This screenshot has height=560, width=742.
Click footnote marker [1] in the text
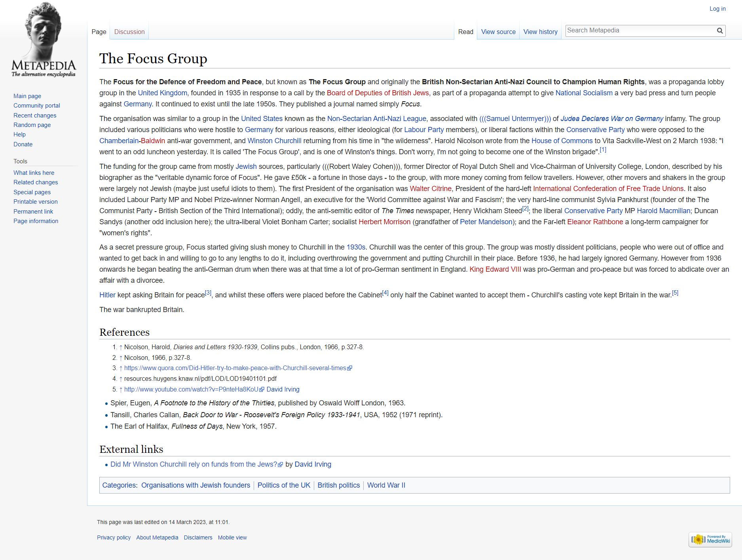coord(603,150)
